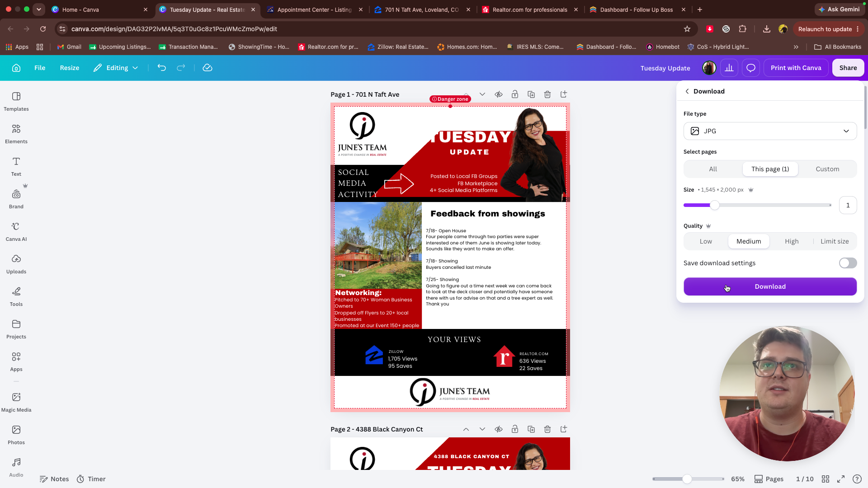The width and height of the screenshot is (868, 488).
Task: Switch to Appointment Center tab
Action: (x=315, y=9)
